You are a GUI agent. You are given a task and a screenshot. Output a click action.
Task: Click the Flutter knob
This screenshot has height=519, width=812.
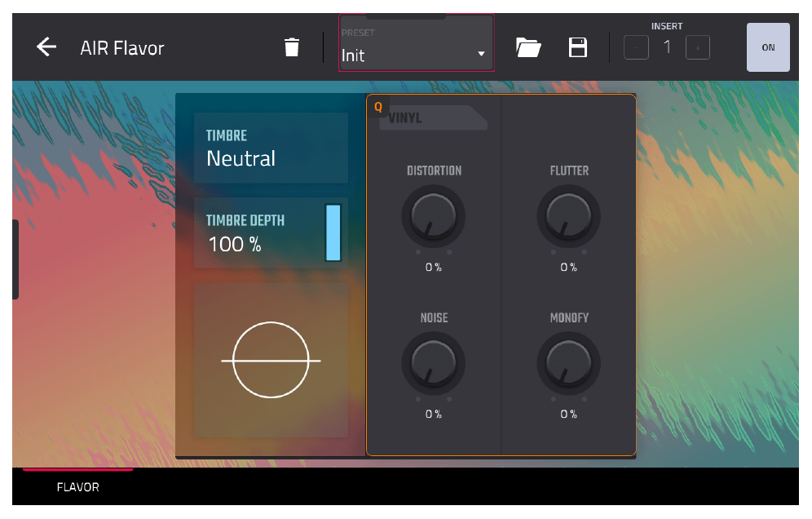click(x=568, y=216)
